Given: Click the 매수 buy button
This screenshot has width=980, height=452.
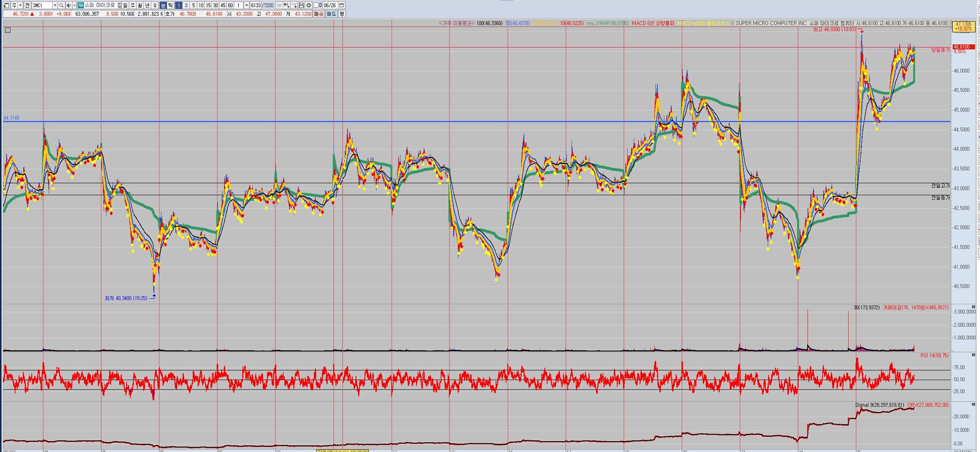Looking at the screenshot, I should [x=318, y=14].
